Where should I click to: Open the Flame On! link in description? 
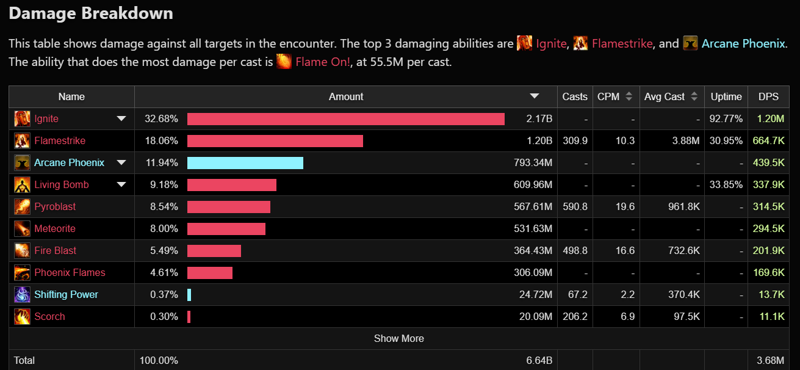coord(322,63)
